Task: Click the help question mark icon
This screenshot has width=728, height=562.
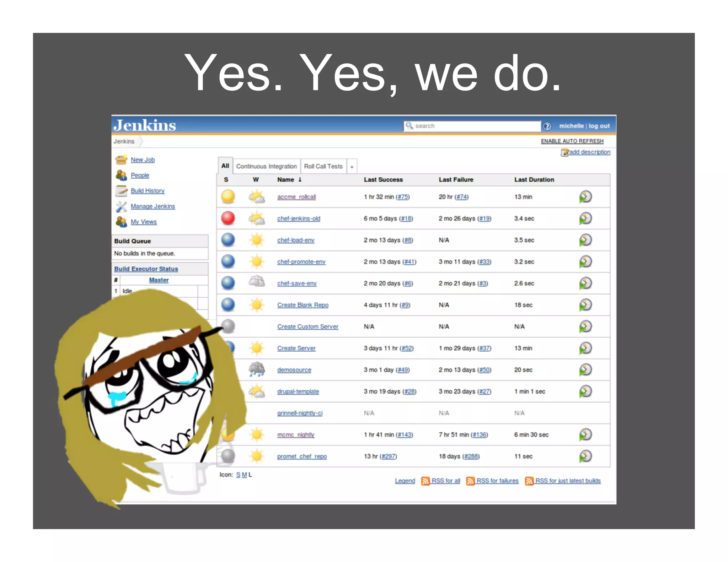Action: (x=547, y=126)
